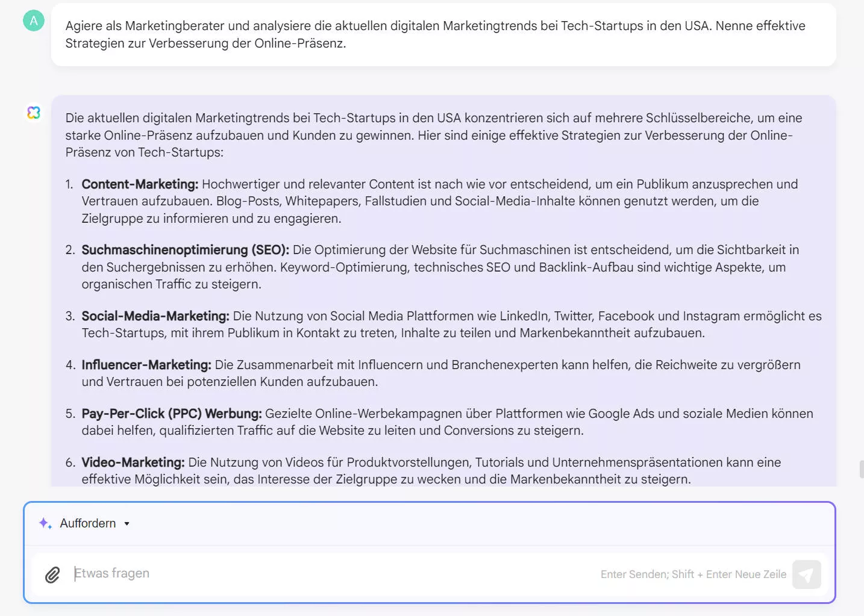Click the Social-Media-Marketing list item
This screenshot has height=616, width=864.
pyautogui.click(x=155, y=316)
